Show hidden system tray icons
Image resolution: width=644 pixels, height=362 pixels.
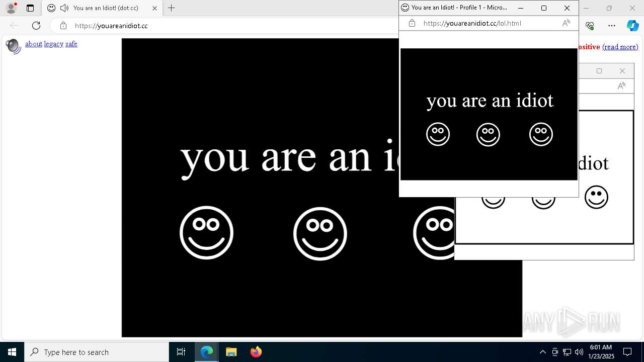coord(542,352)
